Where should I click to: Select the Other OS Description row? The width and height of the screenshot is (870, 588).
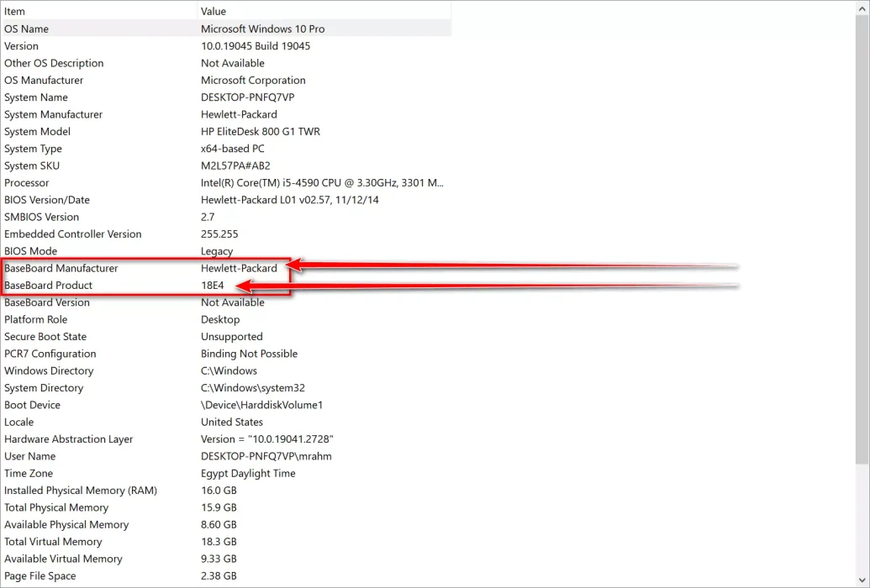[226, 63]
